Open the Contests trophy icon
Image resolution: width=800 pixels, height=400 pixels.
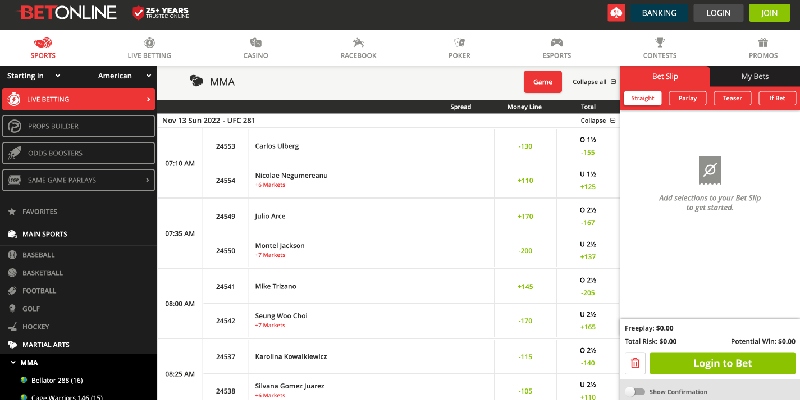[660, 42]
